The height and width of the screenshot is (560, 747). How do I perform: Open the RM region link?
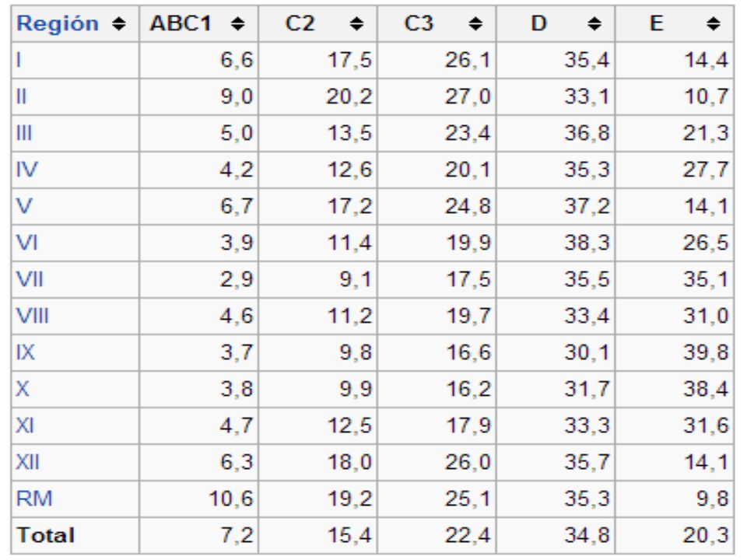(34, 499)
